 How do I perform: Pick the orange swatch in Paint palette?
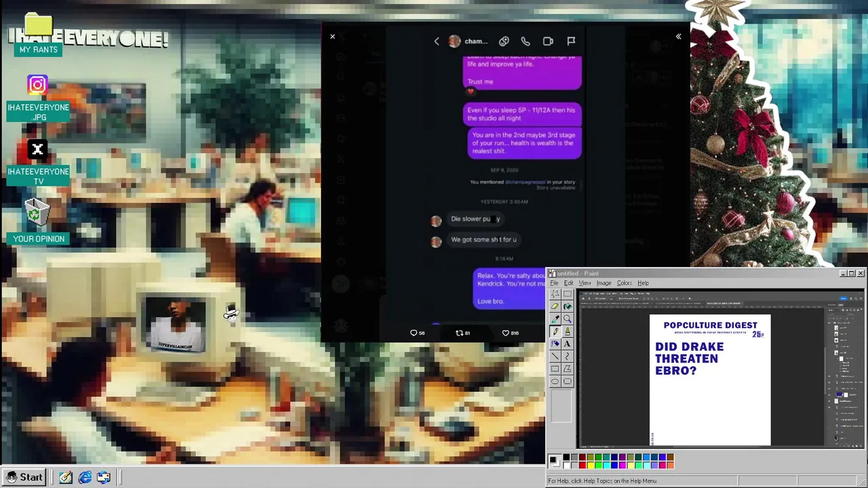670,466
